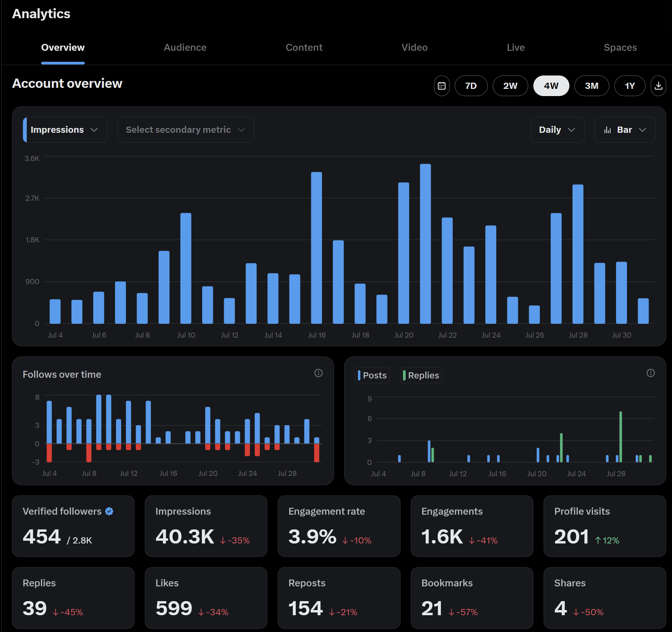Switch to the Audience tab
Image resolution: width=672 pixels, height=632 pixels.
pyautogui.click(x=185, y=47)
